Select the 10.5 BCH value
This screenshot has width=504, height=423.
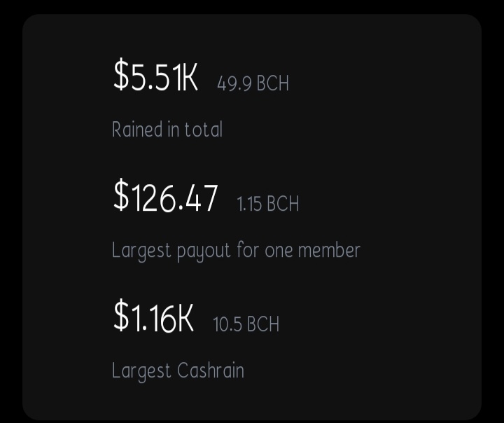coord(246,324)
